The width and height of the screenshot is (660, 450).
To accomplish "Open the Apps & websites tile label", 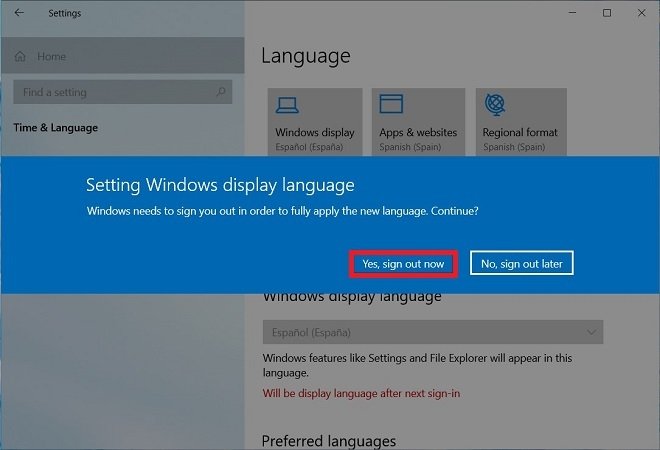I will coord(418,132).
